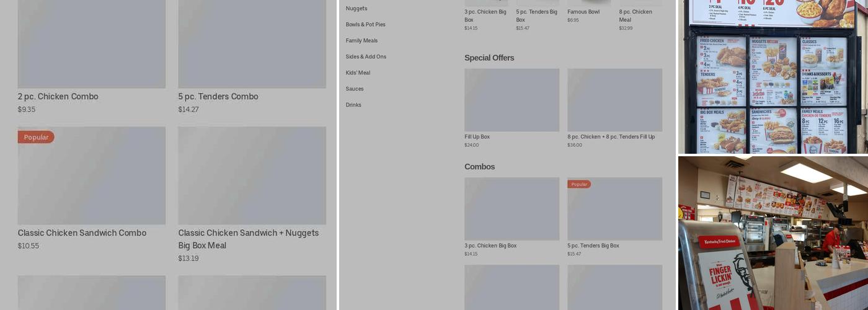Select the 8 pc. Chicken Meal item

coord(635,15)
